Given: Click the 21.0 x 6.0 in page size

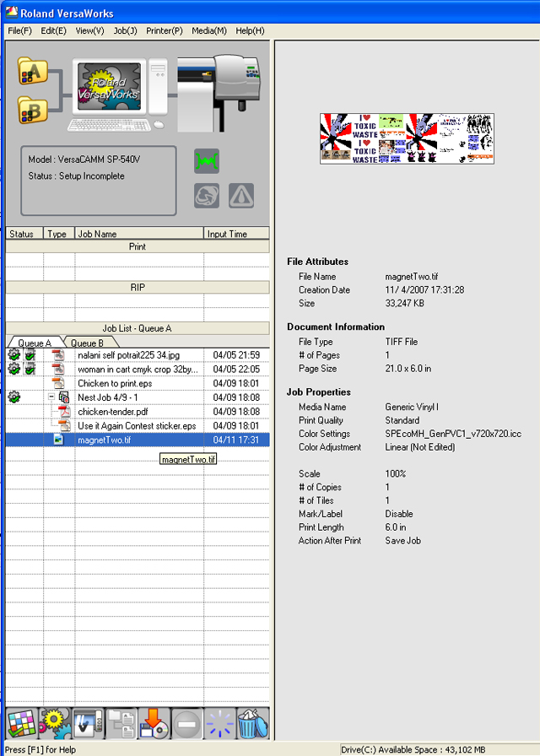Looking at the screenshot, I should pos(408,369).
